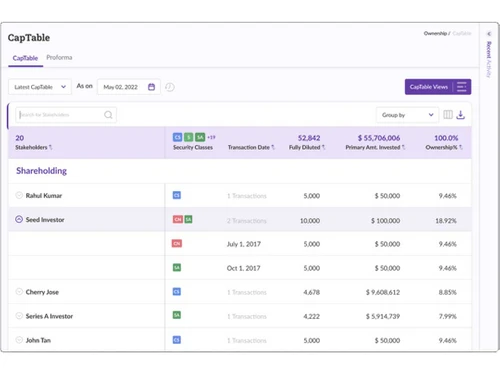The height and width of the screenshot is (375, 500).
Task: Click the $ 5,914,739 amount cell
Action: pos(383,316)
